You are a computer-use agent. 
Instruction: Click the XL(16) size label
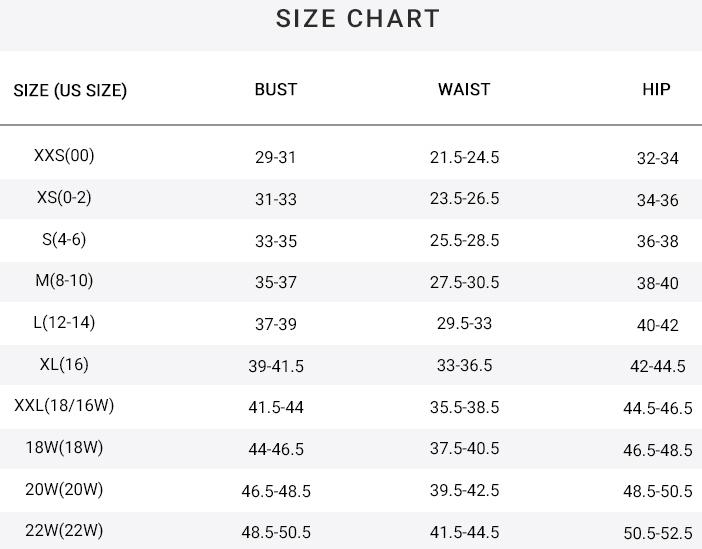(64, 364)
